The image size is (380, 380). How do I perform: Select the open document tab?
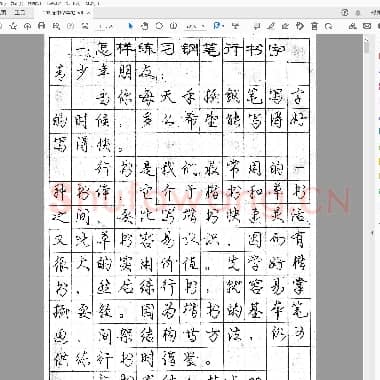tap(63, 13)
